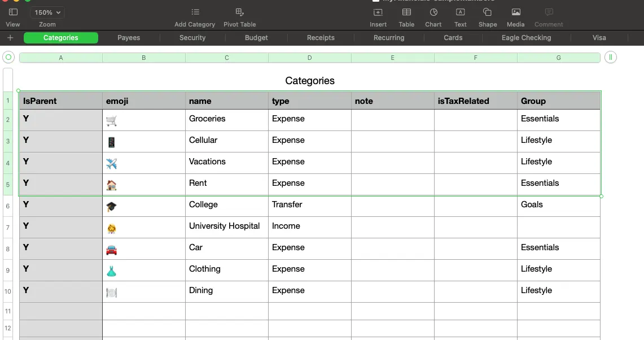644x340 pixels.
Task: Select row 7 header number
Action: [8, 228]
